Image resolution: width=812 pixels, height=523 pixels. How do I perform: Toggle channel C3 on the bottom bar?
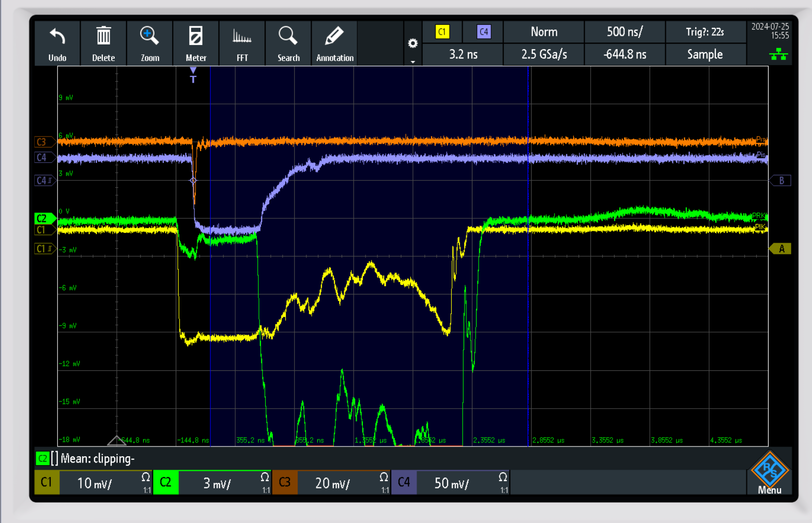click(285, 483)
